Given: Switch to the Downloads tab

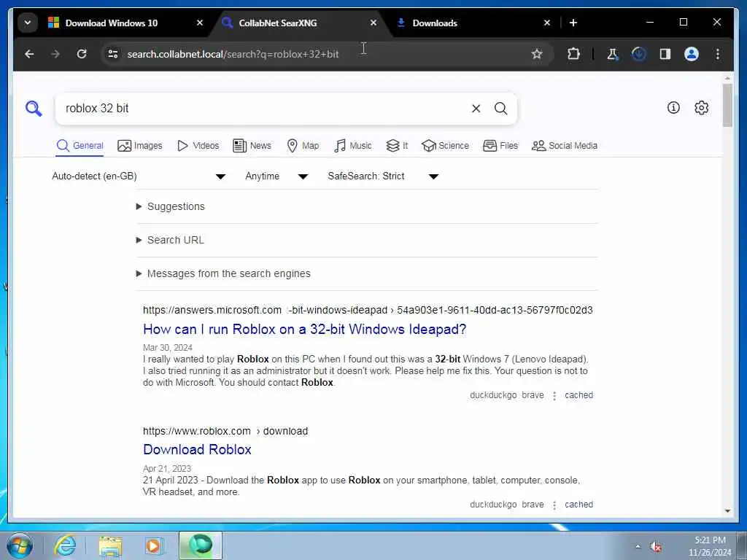Looking at the screenshot, I should pos(435,23).
